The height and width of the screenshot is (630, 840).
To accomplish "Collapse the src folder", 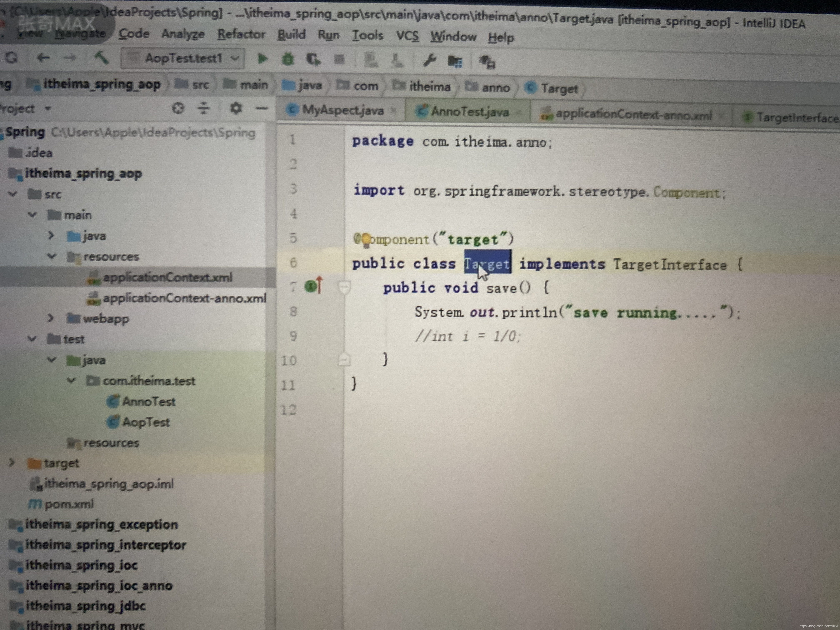I will [13, 194].
